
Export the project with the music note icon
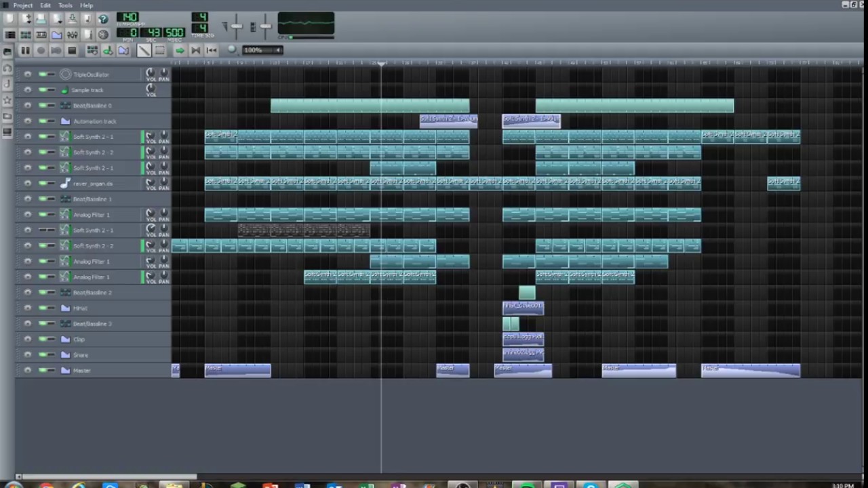coord(88,19)
